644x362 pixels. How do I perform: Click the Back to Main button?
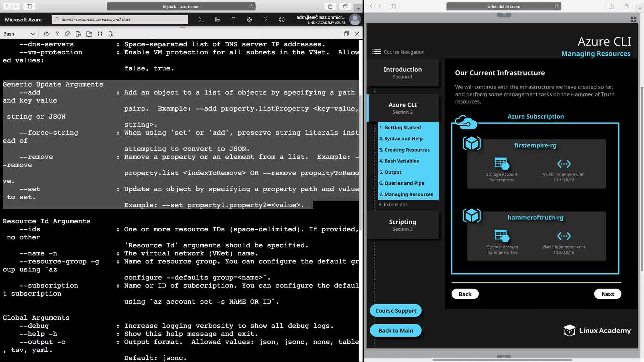[x=395, y=330]
